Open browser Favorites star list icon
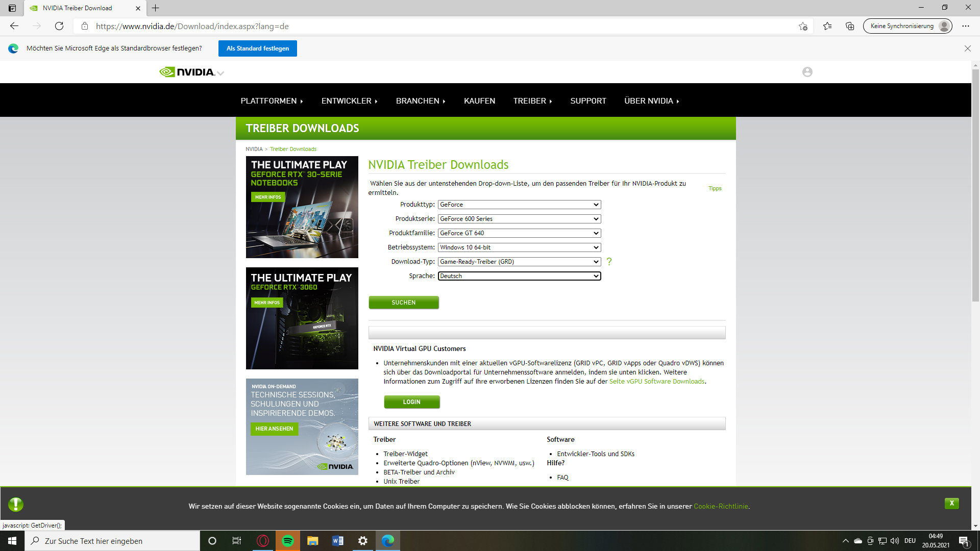The image size is (980, 551). tap(827, 26)
